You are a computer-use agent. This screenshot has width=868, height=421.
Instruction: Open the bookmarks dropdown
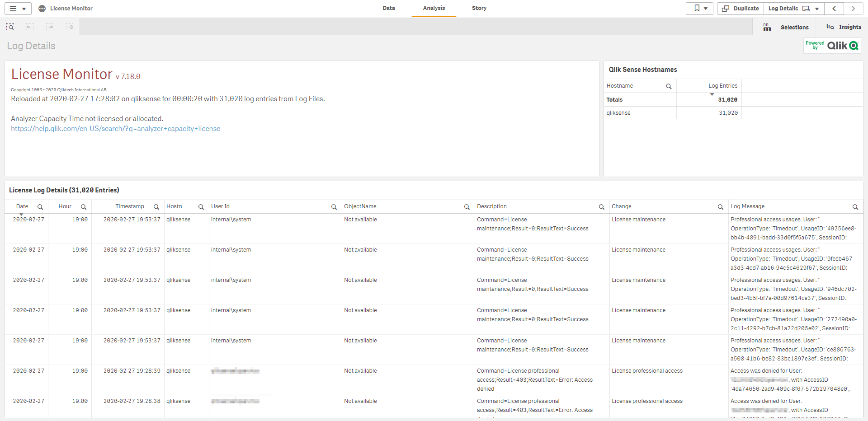pyautogui.click(x=700, y=9)
